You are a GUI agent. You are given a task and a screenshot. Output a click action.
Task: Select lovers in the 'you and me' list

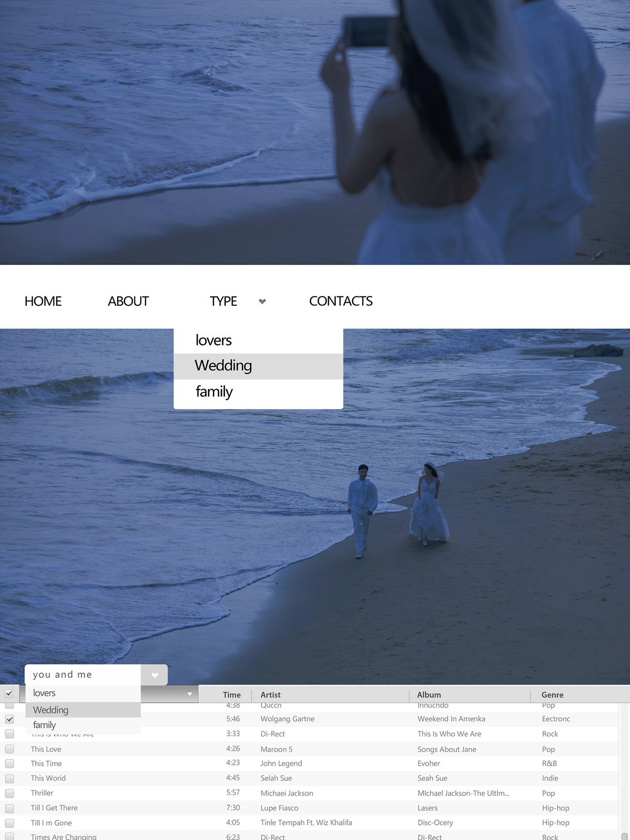point(83,693)
